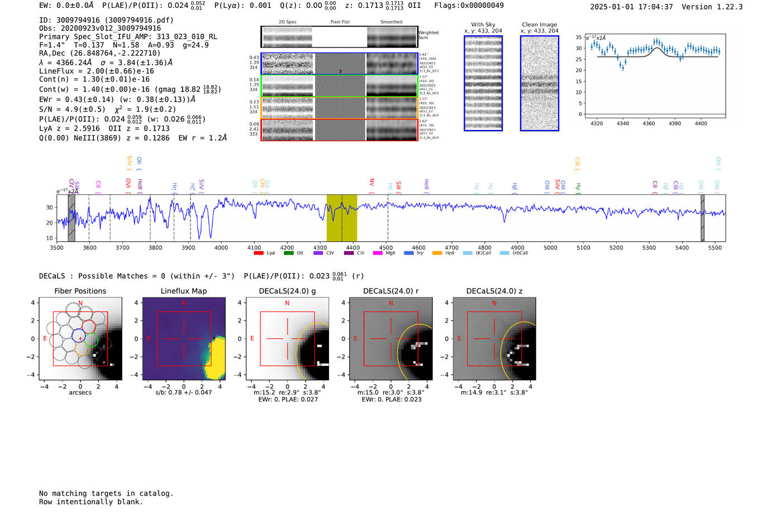Click the 'P(Lyα): 0.001' header text
Screen dimensions: 782x532
tap(243, 6)
